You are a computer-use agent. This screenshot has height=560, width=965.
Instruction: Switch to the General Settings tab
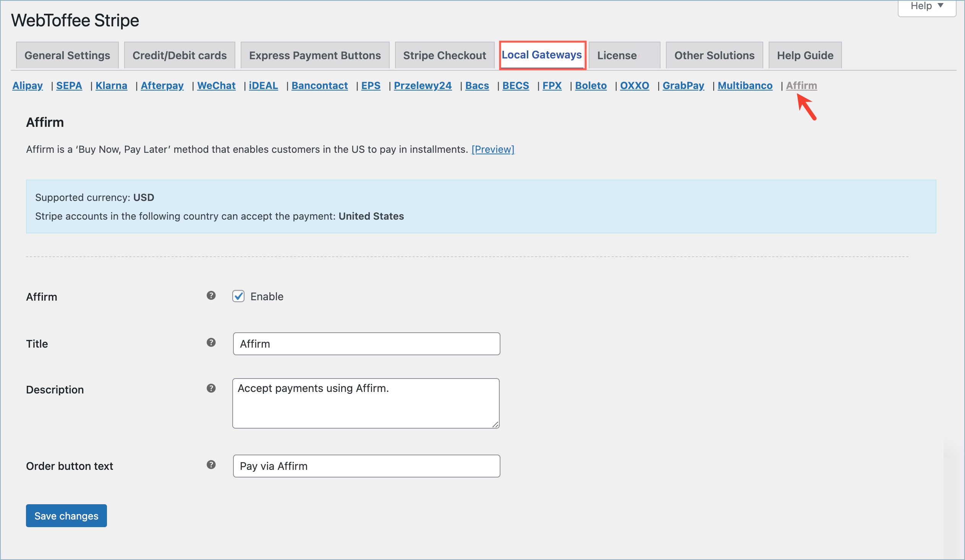[67, 55]
